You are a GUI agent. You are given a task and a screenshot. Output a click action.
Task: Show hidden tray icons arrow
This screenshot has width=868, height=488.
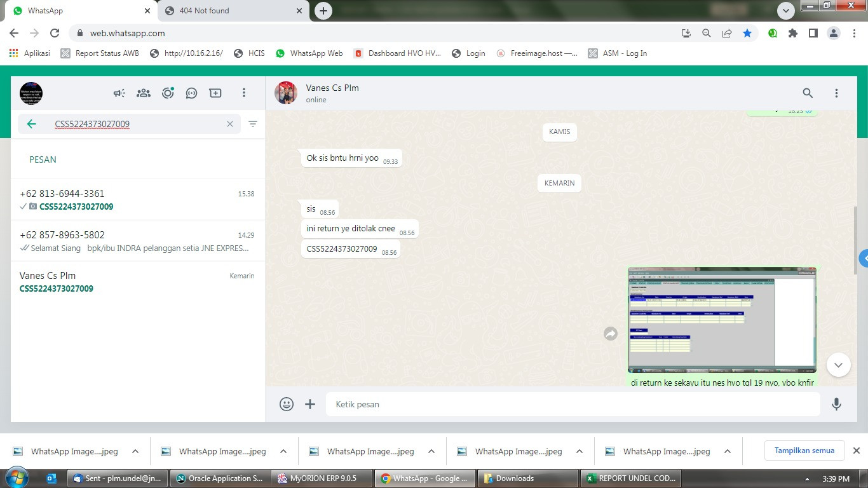(x=808, y=479)
